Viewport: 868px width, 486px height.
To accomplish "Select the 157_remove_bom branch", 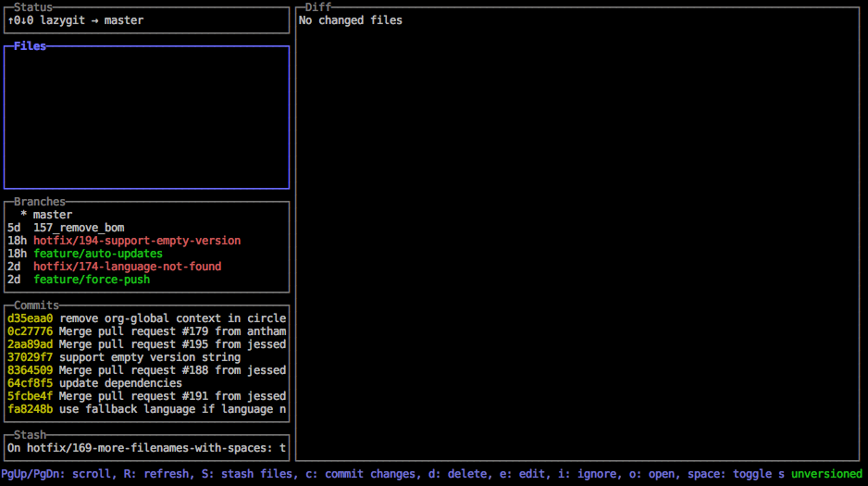I will (79, 228).
